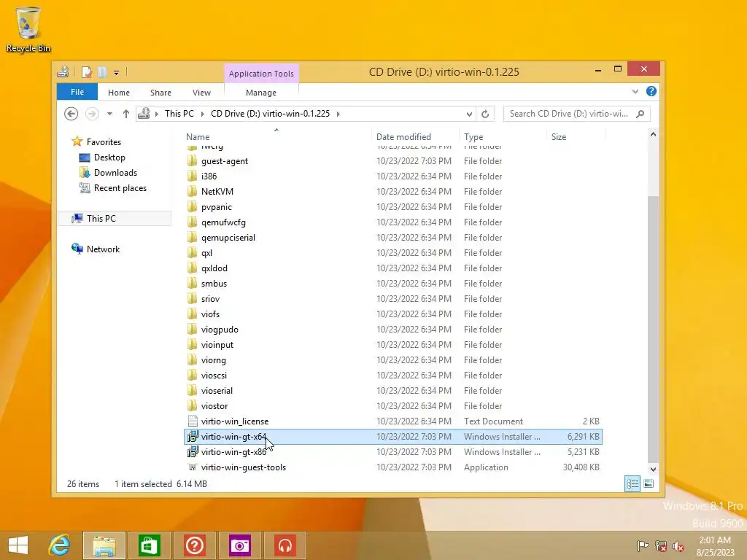Select the viostor folder
Viewport: 747px width, 560px height.
pyautogui.click(x=214, y=405)
